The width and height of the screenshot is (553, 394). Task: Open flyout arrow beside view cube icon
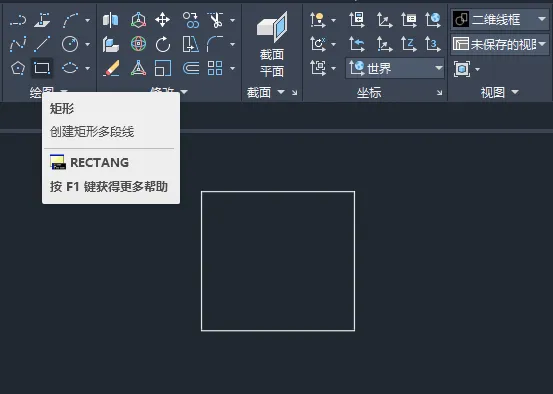point(478,69)
